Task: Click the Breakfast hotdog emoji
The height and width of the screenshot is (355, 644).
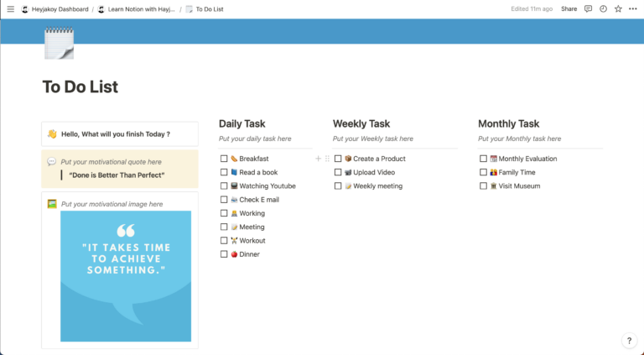Action: tap(234, 159)
